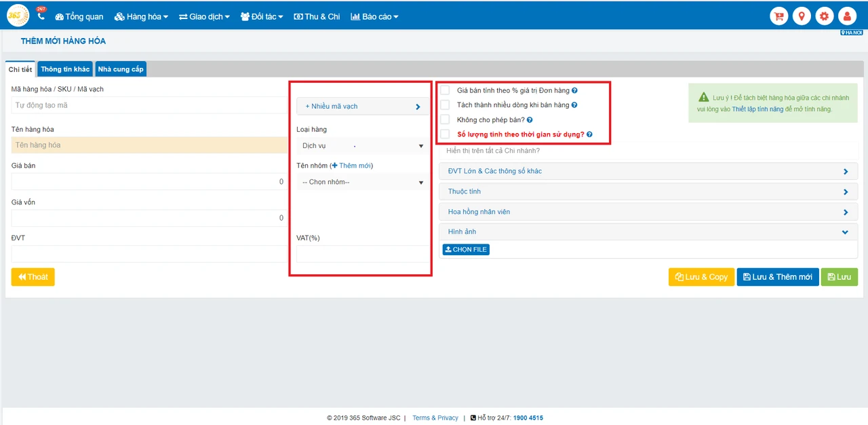Open the Thiết lập tính năng link
The height and width of the screenshot is (425, 868).
[x=757, y=109]
